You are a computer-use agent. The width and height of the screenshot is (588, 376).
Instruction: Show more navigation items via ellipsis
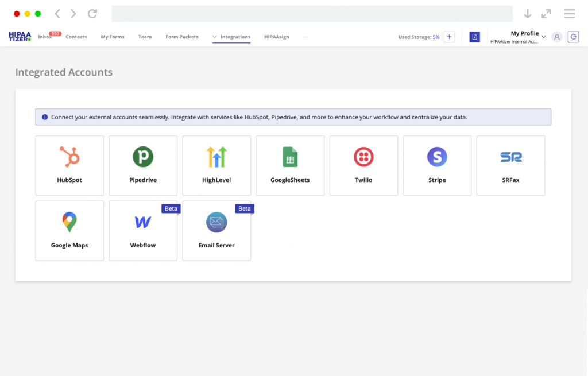[305, 37]
